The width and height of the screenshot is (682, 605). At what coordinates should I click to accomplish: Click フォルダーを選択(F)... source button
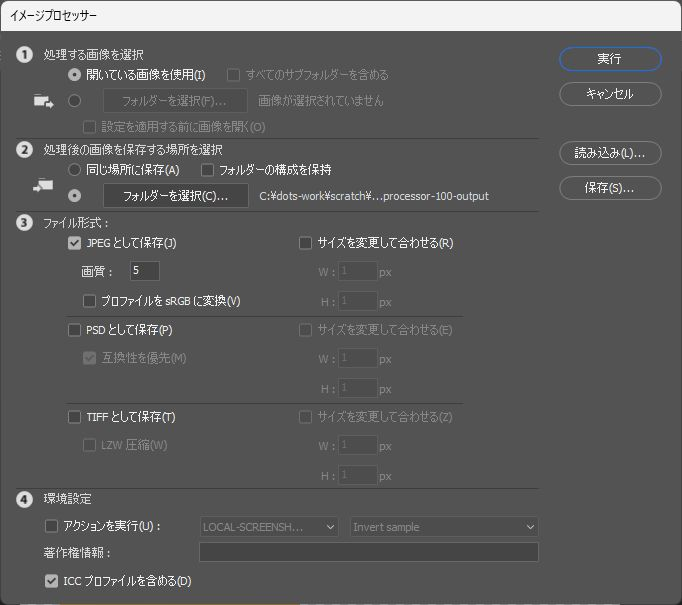(x=175, y=101)
